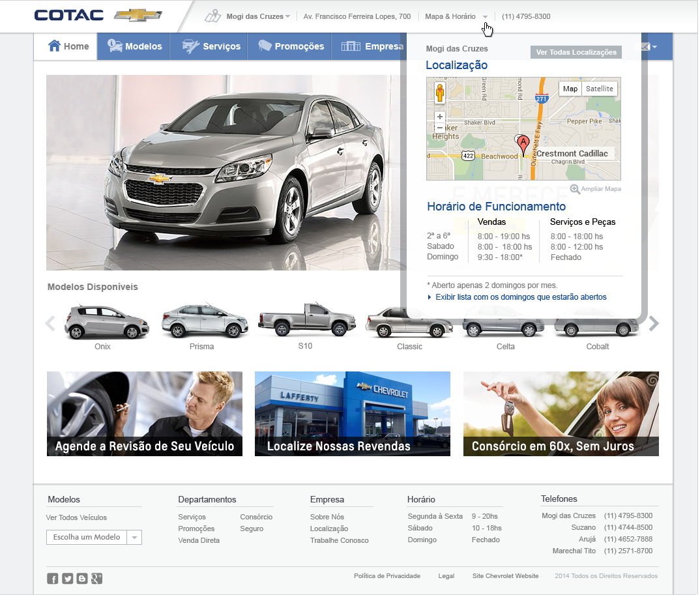Open Consórcio em 60x, Sem Juros banner

click(x=561, y=414)
